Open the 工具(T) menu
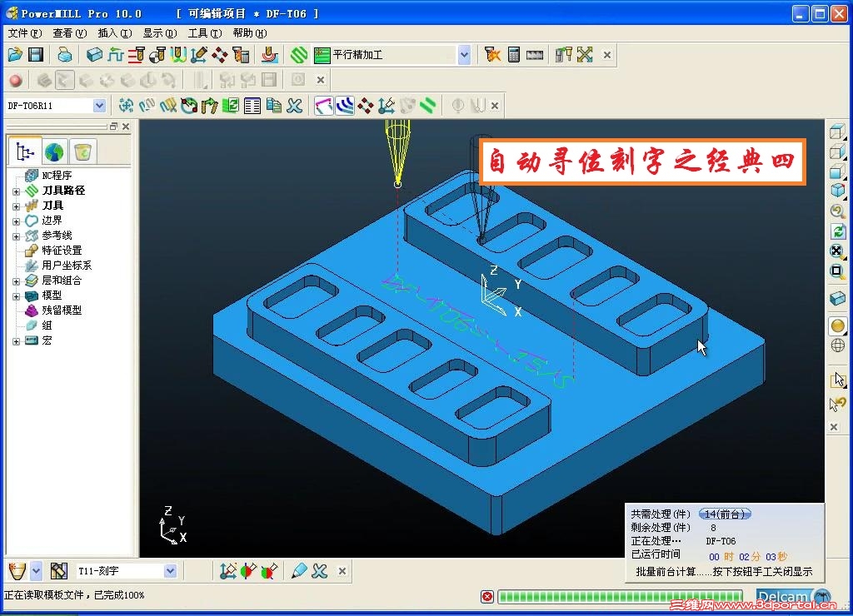The image size is (853, 616). point(205,33)
